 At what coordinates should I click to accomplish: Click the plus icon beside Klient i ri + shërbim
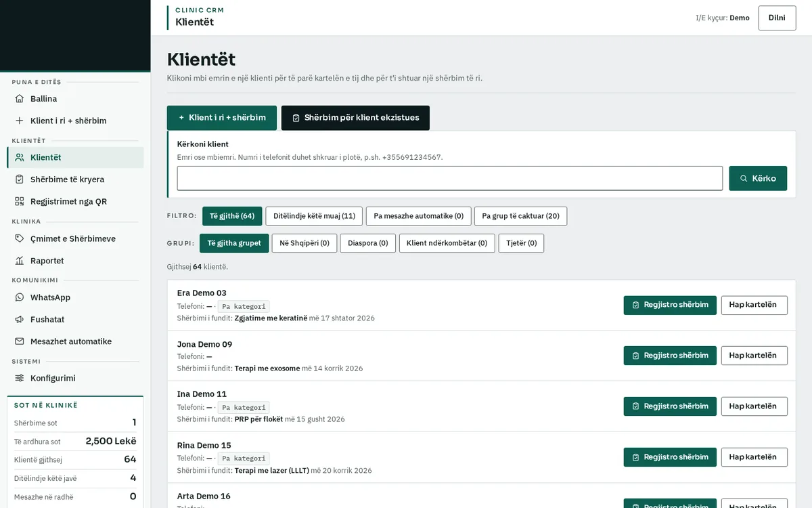20,121
